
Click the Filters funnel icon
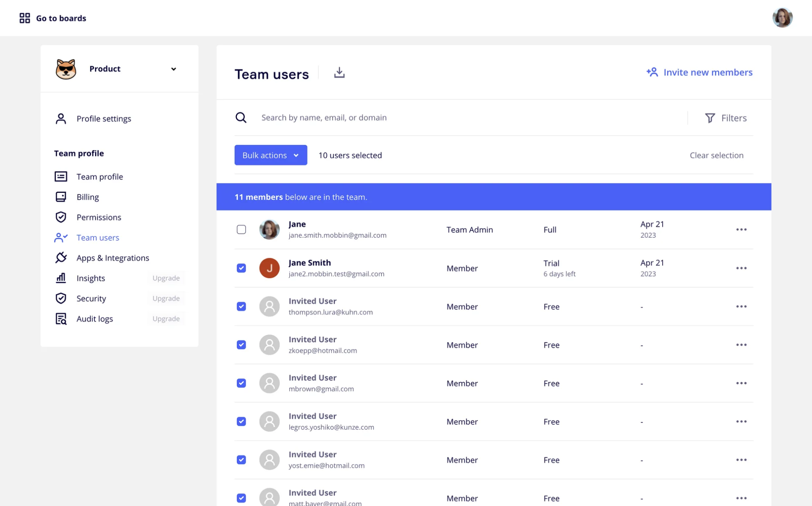tap(710, 118)
